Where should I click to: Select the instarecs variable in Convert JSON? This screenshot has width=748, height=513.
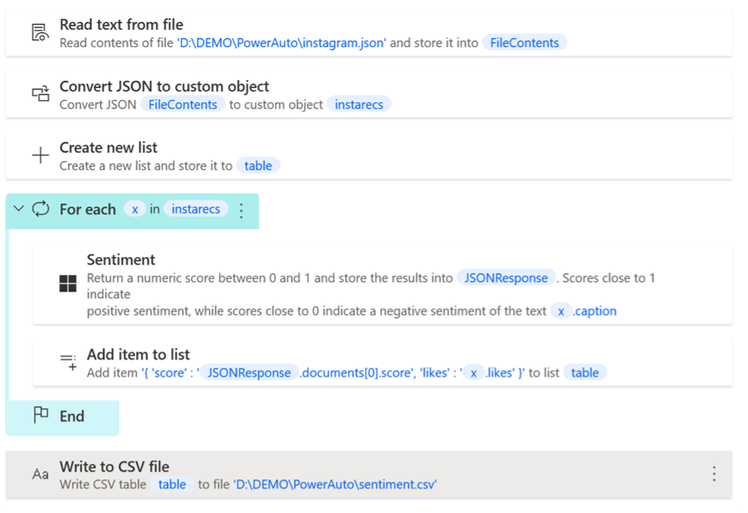(x=359, y=104)
